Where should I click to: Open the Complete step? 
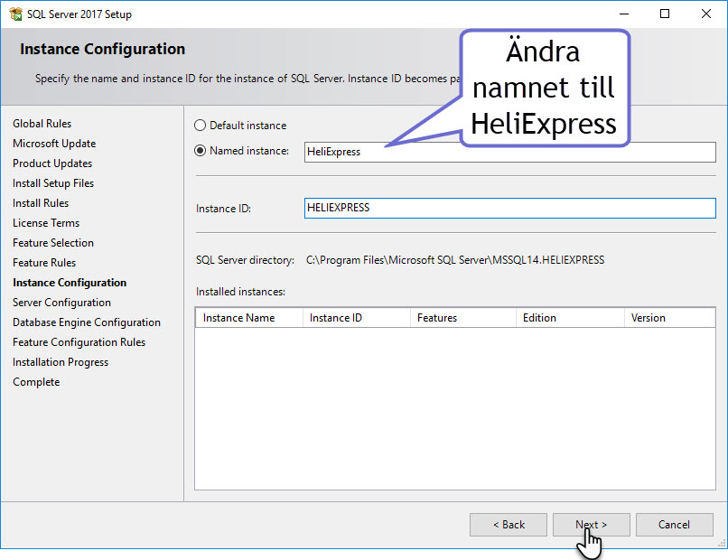pyautogui.click(x=36, y=382)
